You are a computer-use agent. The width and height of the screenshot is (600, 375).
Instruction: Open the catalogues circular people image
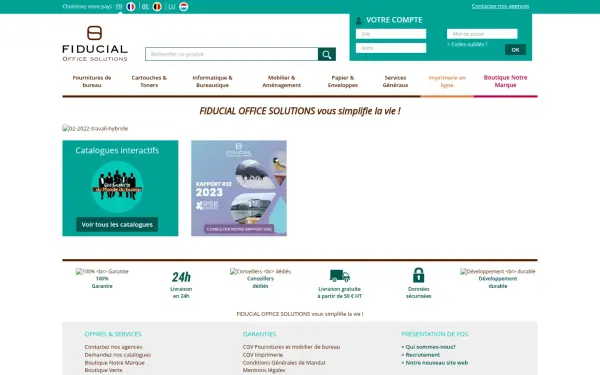coord(117,187)
